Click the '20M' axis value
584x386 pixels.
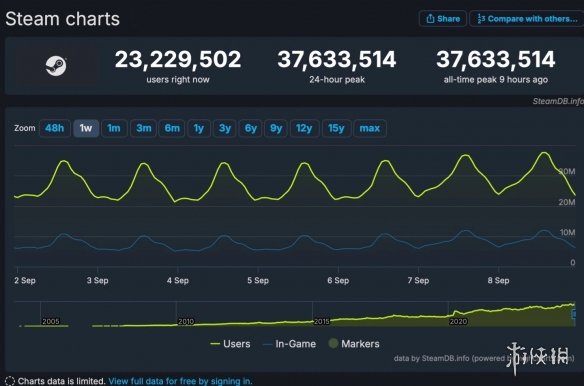tap(567, 202)
